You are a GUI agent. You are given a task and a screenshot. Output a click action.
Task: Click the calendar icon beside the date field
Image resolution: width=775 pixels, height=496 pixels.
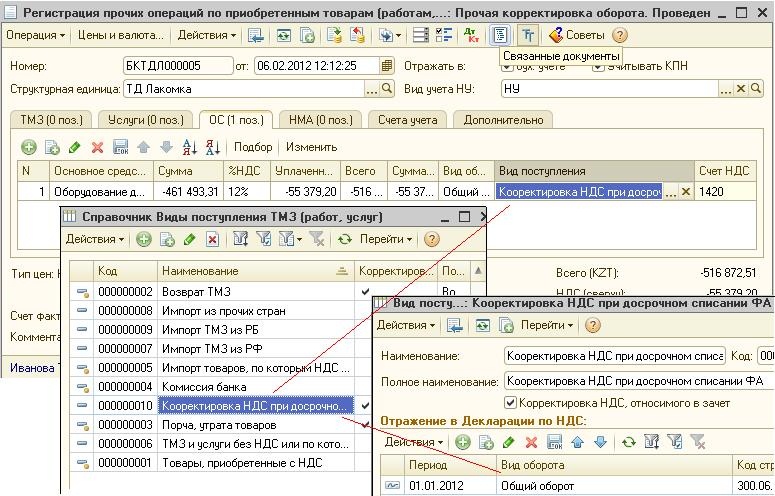[x=386, y=66]
